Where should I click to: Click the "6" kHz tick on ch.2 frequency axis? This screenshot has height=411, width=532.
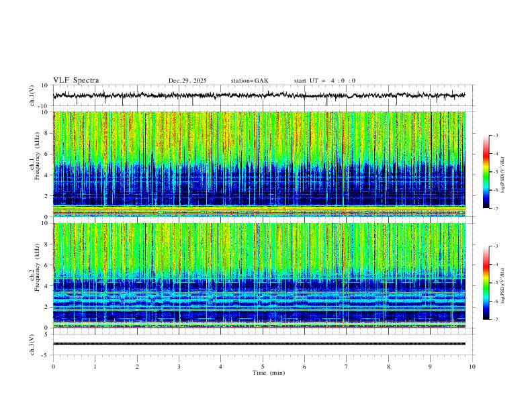[x=46, y=265]
